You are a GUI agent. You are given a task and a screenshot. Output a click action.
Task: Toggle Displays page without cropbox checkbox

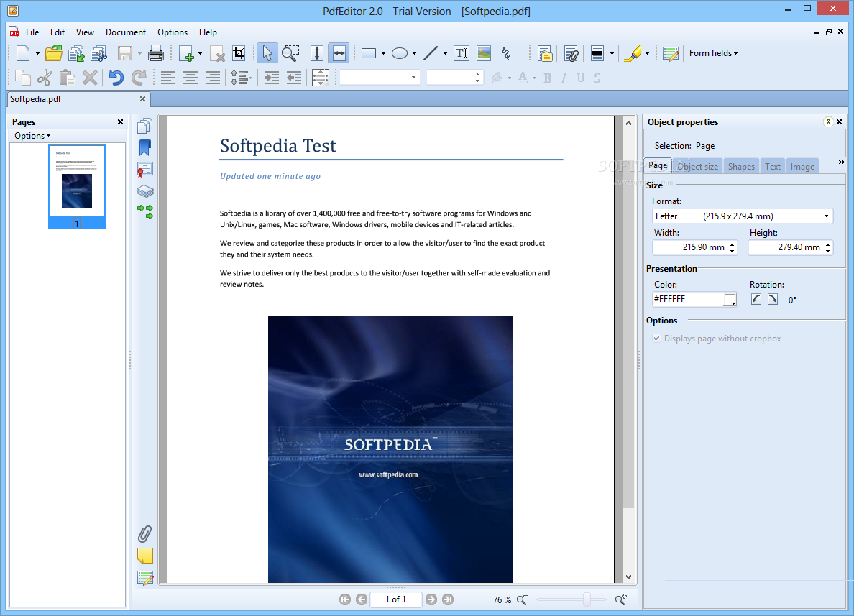657,339
